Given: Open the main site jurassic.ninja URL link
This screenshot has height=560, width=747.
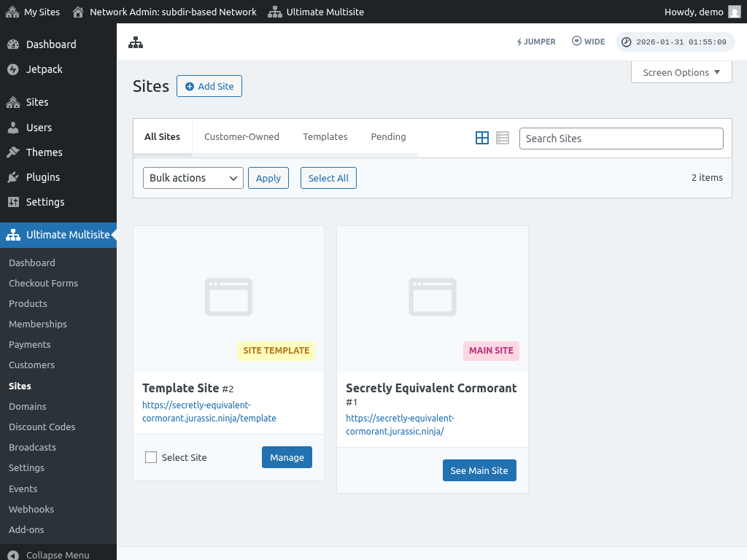Looking at the screenshot, I should click(400, 425).
